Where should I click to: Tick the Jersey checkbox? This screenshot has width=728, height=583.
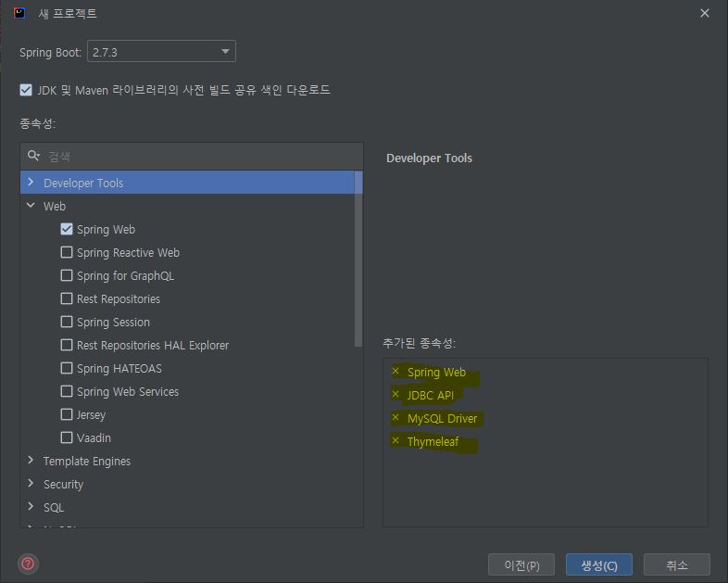click(67, 414)
